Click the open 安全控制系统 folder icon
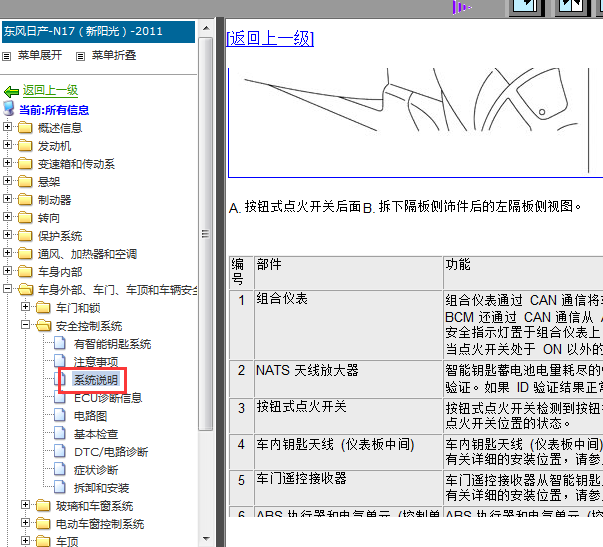The width and height of the screenshot is (603, 547). pos(43,325)
